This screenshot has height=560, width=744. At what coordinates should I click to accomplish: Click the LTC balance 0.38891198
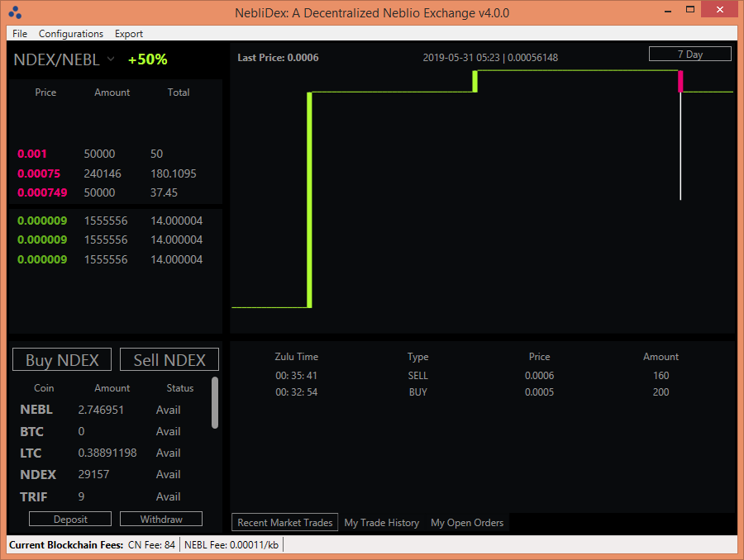(x=107, y=453)
